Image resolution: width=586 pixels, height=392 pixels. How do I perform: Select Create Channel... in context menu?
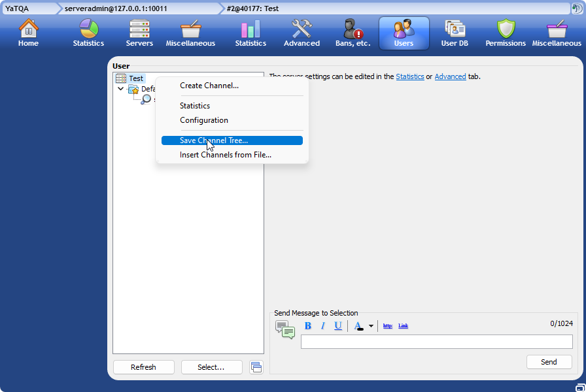pyautogui.click(x=209, y=86)
